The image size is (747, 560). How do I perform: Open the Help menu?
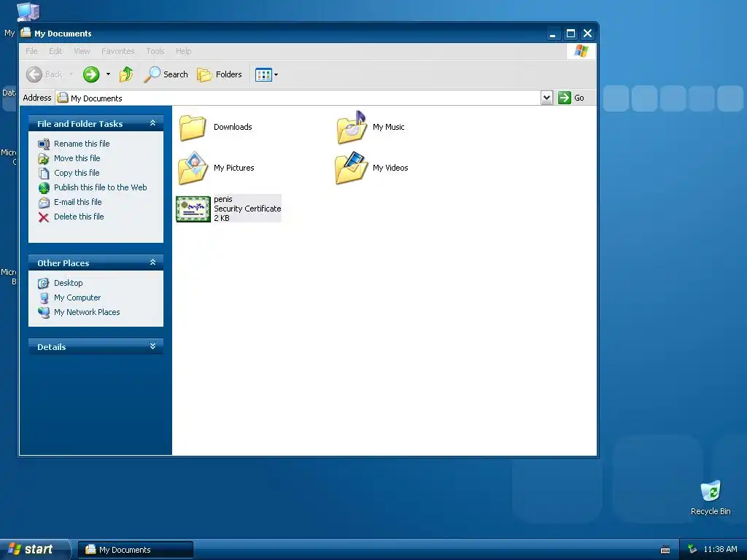pyautogui.click(x=183, y=51)
